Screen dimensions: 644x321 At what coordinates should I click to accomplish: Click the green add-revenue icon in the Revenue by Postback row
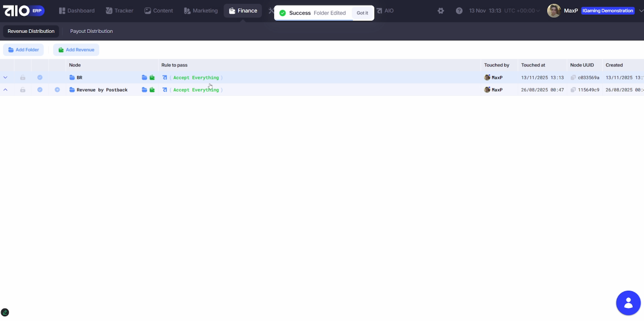[x=152, y=90]
